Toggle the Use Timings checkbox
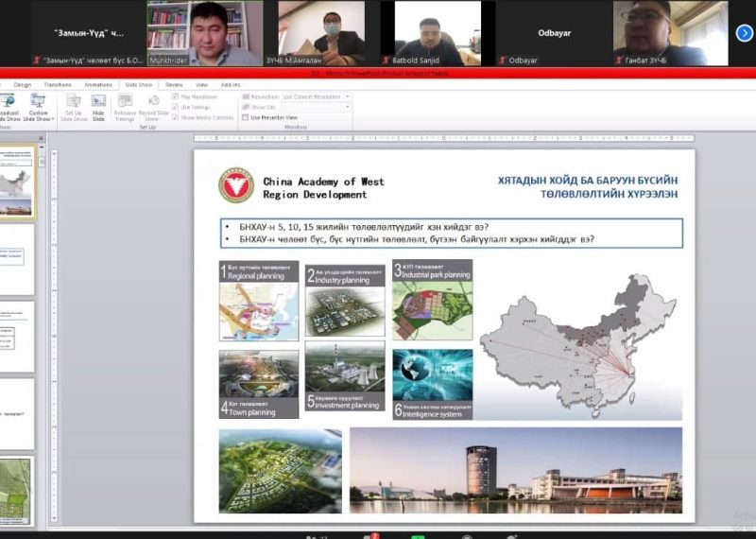756x539 pixels. (x=176, y=107)
